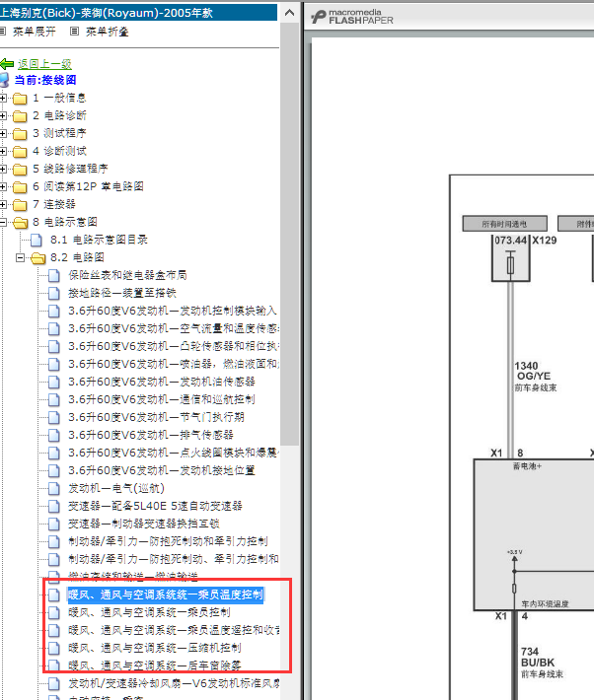Click document icon of 接地路径 row
The image size is (594, 700).
(x=54, y=293)
